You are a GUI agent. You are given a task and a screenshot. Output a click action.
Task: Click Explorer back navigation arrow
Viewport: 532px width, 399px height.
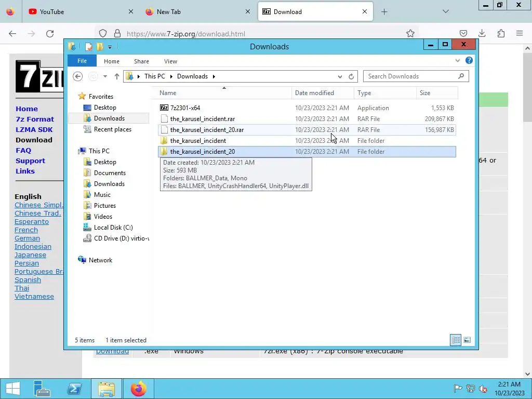[x=78, y=76]
